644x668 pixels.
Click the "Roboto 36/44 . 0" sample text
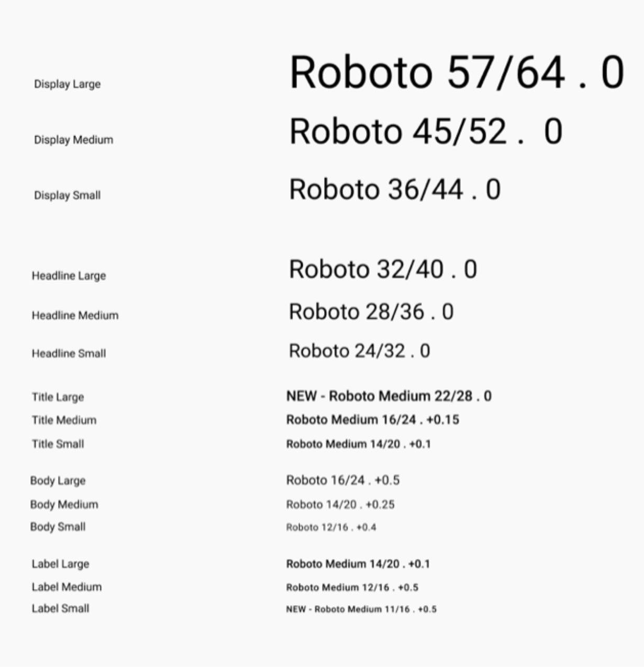(395, 189)
